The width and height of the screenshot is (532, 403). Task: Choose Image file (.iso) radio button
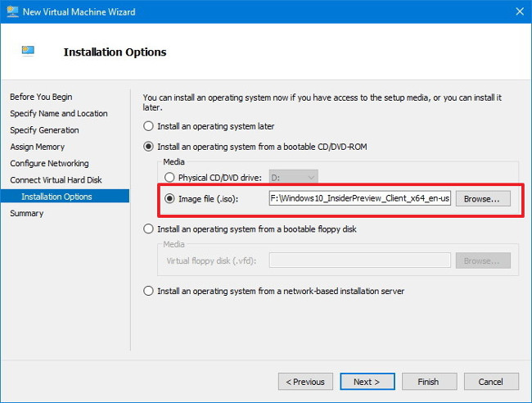pos(169,198)
